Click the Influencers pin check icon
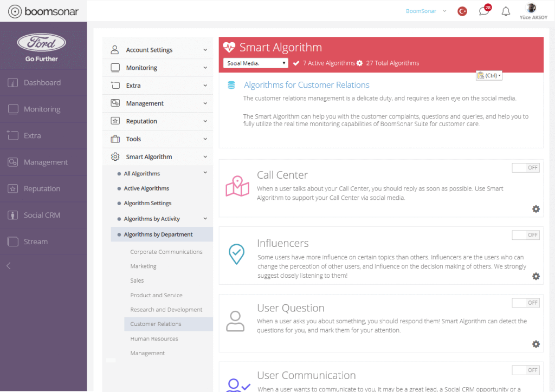The height and width of the screenshot is (392, 555). click(x=236, y=254)
